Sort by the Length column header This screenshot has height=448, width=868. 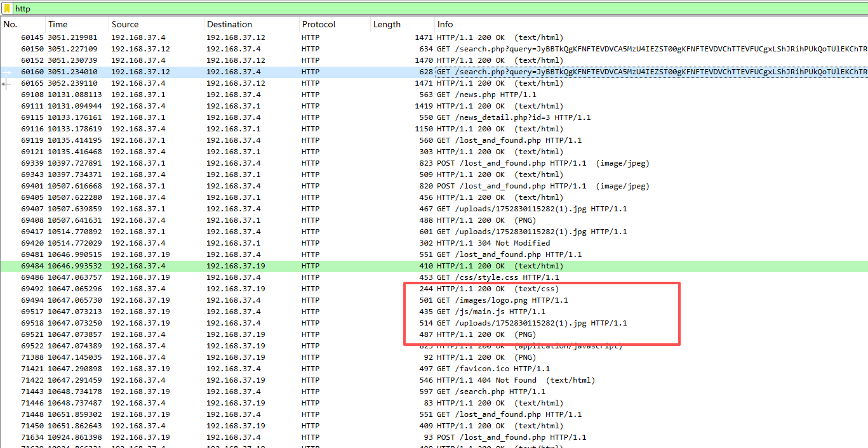pyautogui.click(x=387, y=24)
